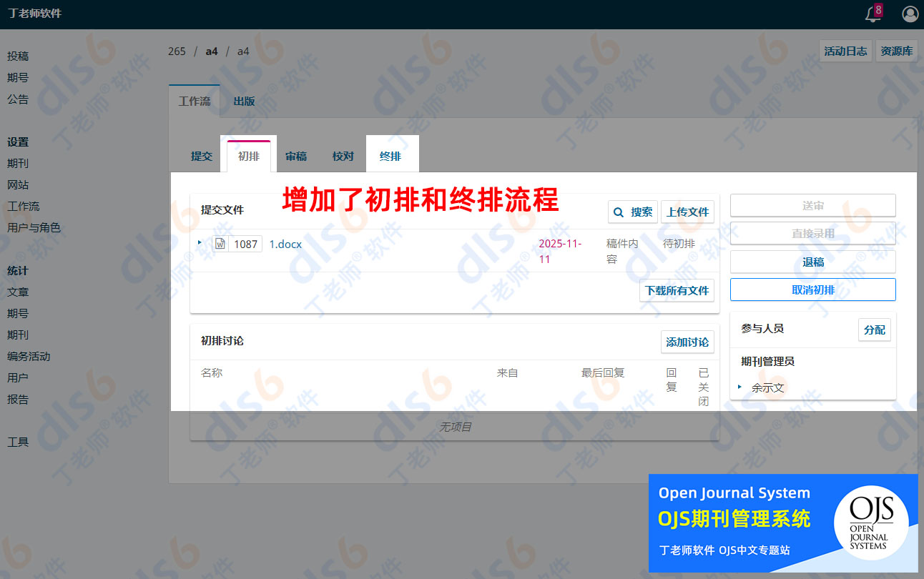Click the user avatar in the top bar
The image size is (924, 579).
click(910, 14)
